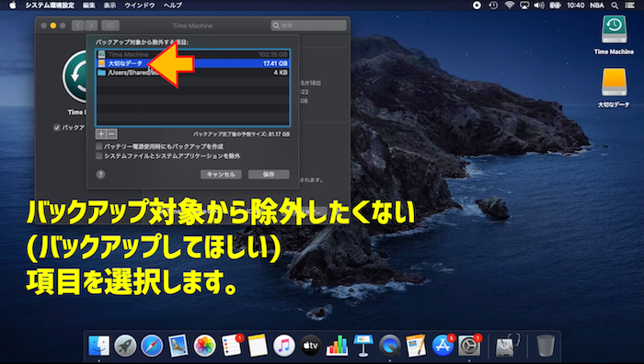Click 10:40 clock in menu bar
Image resolution: width=644 pixels, height=364 pixels.
[575, 6]
